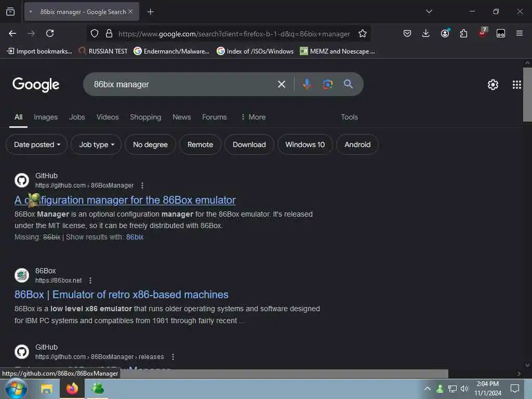Open the notification center icon

[515, 389]
